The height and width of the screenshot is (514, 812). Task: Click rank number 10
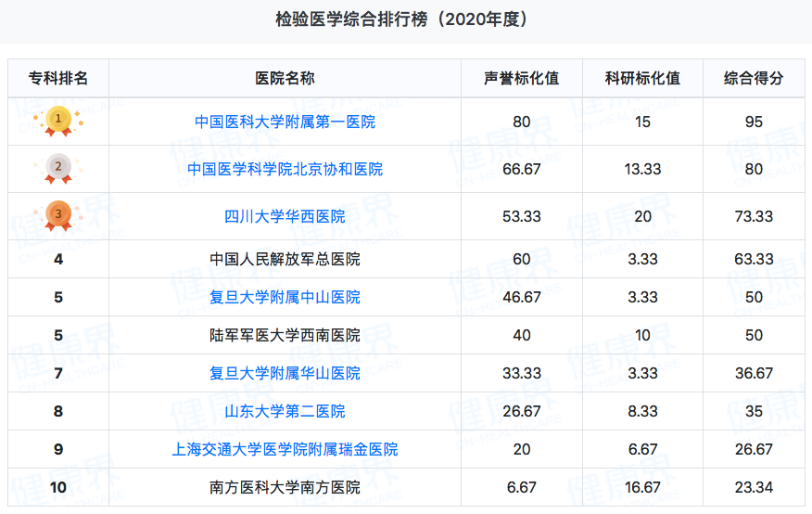(58, 487)
